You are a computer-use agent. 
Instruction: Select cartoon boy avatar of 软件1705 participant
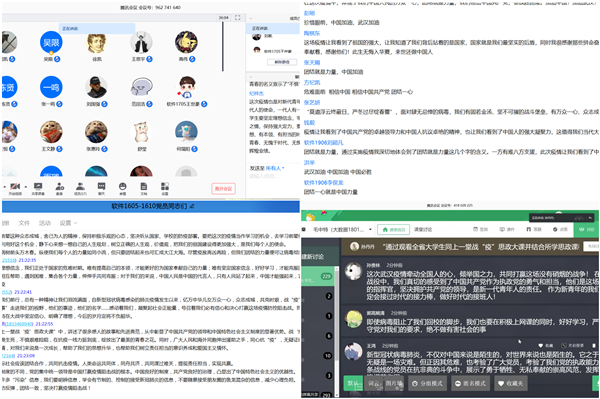point(186,87)
